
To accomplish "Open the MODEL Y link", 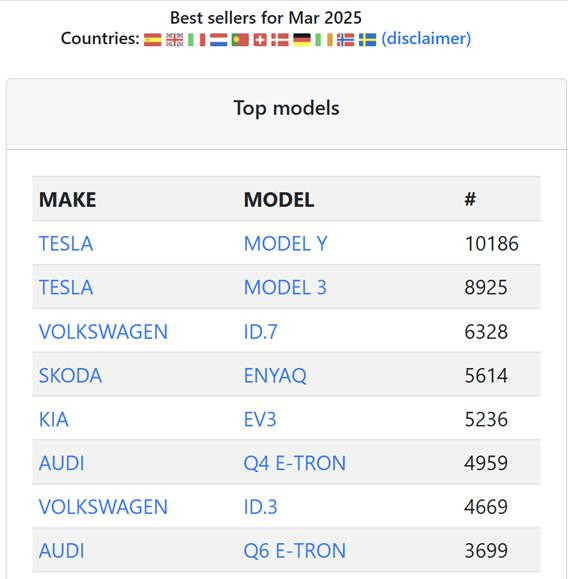I will click(x=285, y=244).
